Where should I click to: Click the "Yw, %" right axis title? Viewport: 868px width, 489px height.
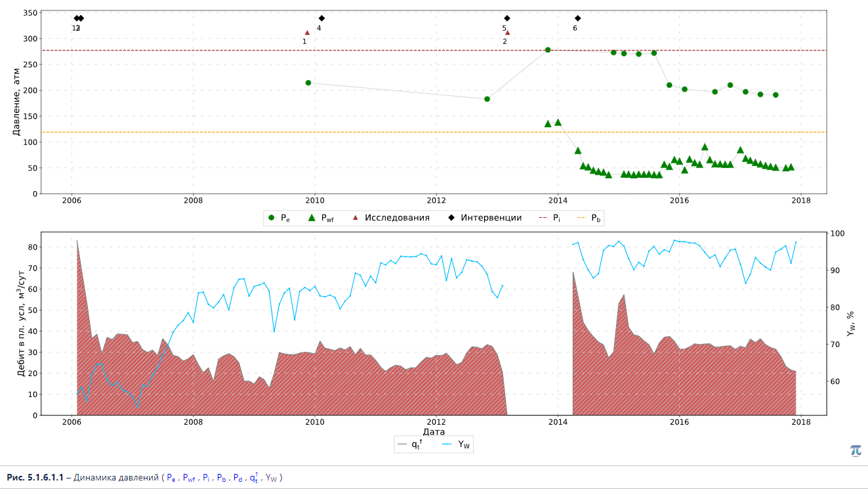coord(851,324)
